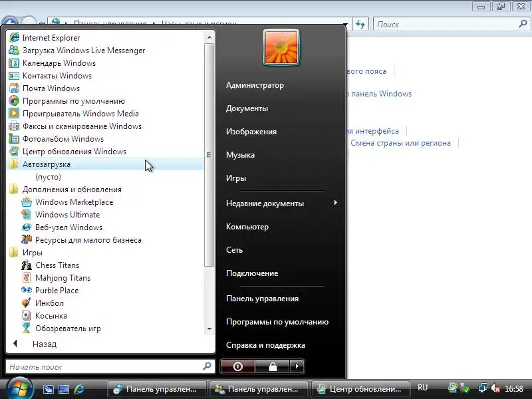Click the Windows Start orb
This screenshot has height=399, width=532.
tap(19, 388)
